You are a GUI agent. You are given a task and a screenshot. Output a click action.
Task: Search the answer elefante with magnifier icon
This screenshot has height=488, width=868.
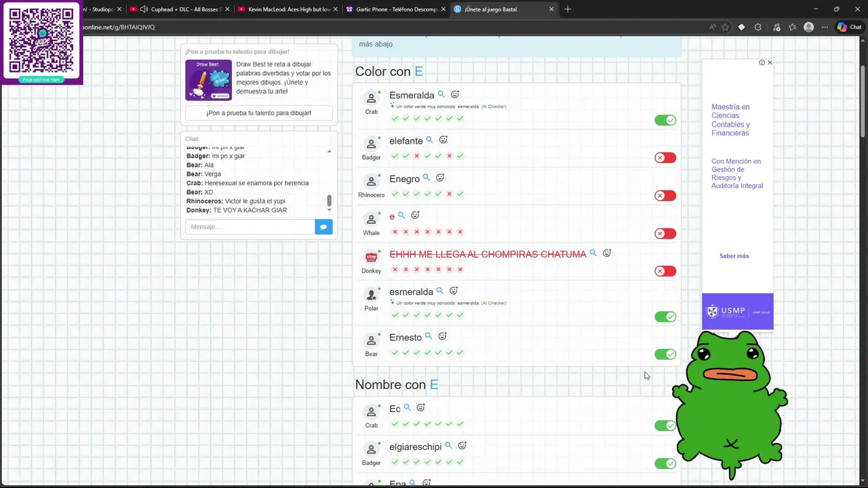click(x=429, y=140)
